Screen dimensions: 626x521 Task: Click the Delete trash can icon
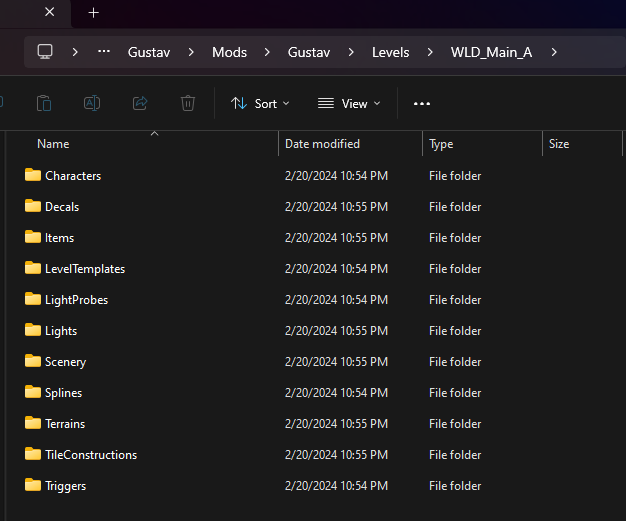pos(188,103)
